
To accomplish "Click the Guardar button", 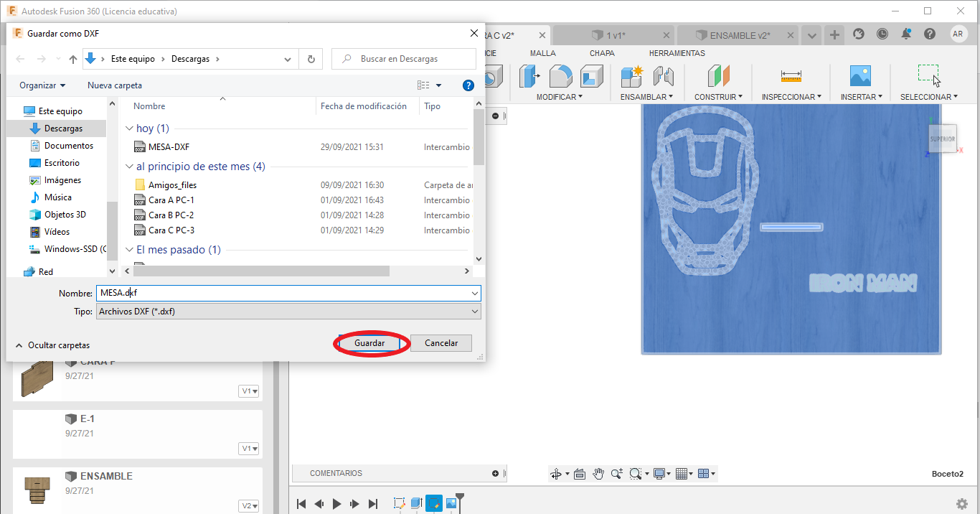I will [369, 343].
